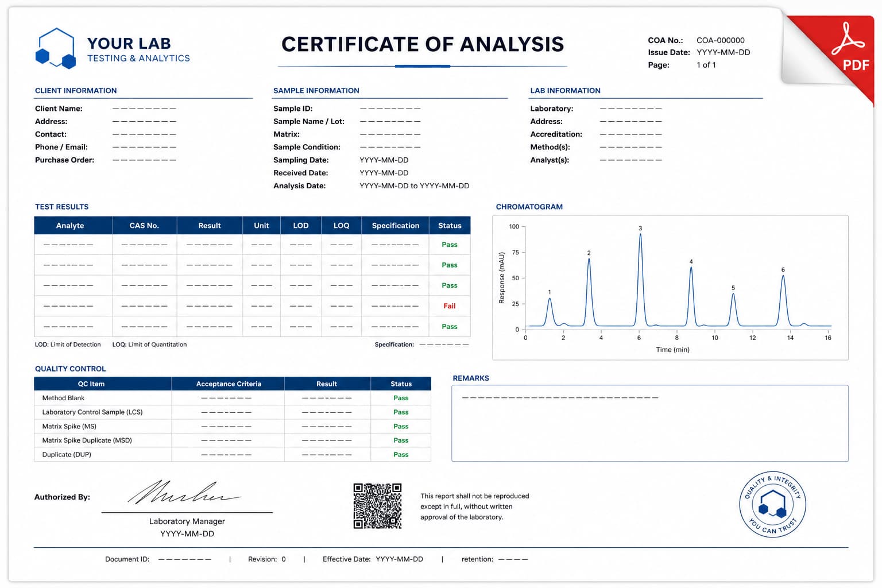The image size is (882, 588).
Task: Click the Laboratory label
Action: pyautogui.click(x=552, y=109)
